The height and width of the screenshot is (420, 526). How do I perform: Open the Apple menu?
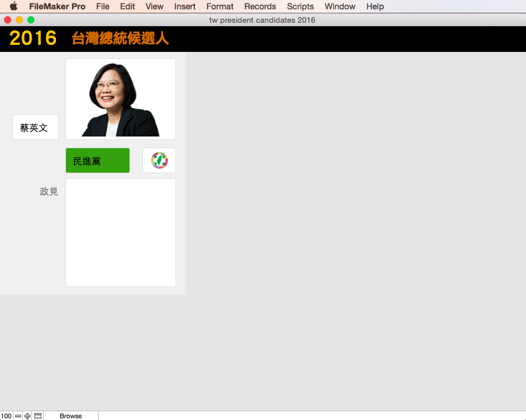click(x=13, y=6)
